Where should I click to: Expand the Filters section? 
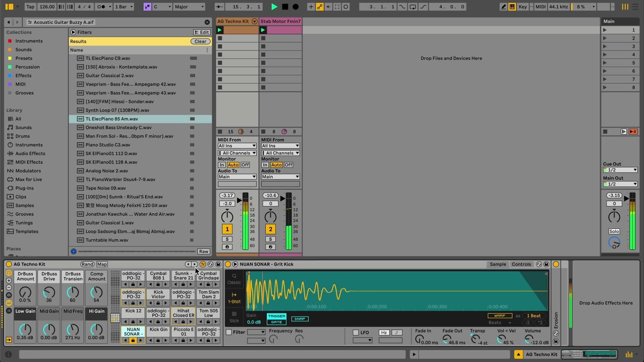click(73, 32)
